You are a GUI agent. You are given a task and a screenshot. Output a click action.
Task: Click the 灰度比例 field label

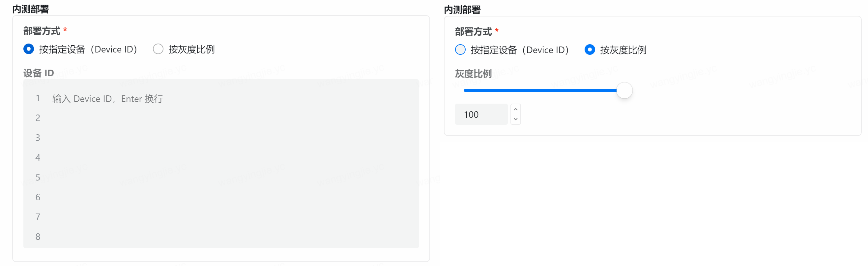[x=473, y=74]
